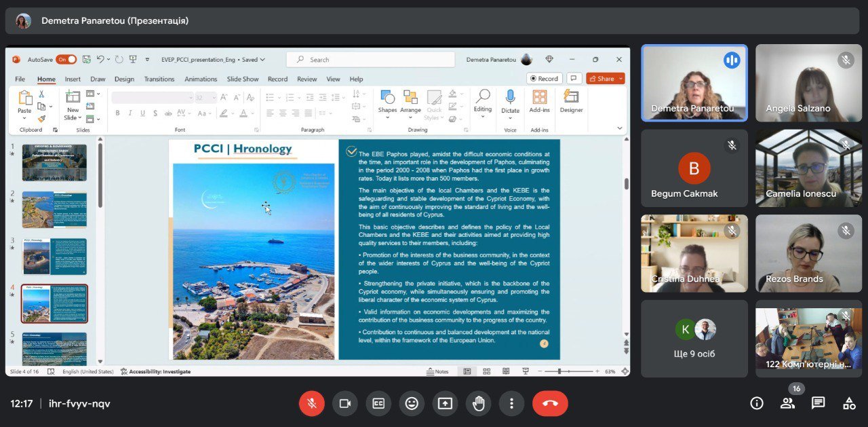Viewport: 868px width, 427px height.
Task: Start presentation from beginning icon in title bar
Action: click(x=133, y=60)
